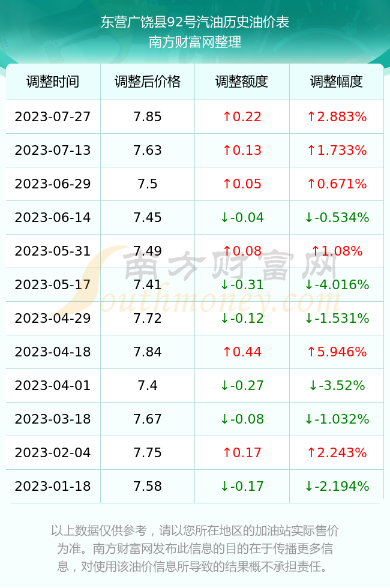Image resolution: width=390 pixels, height=588 pixels.
Task: Click the ↓-0.27 adjustment value
Action: coord(242,385)
